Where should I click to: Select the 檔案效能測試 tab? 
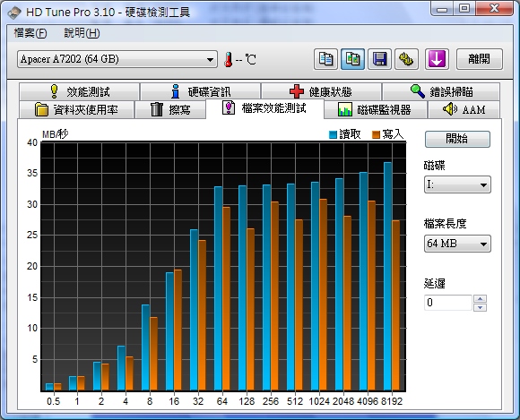click(264, 108)
